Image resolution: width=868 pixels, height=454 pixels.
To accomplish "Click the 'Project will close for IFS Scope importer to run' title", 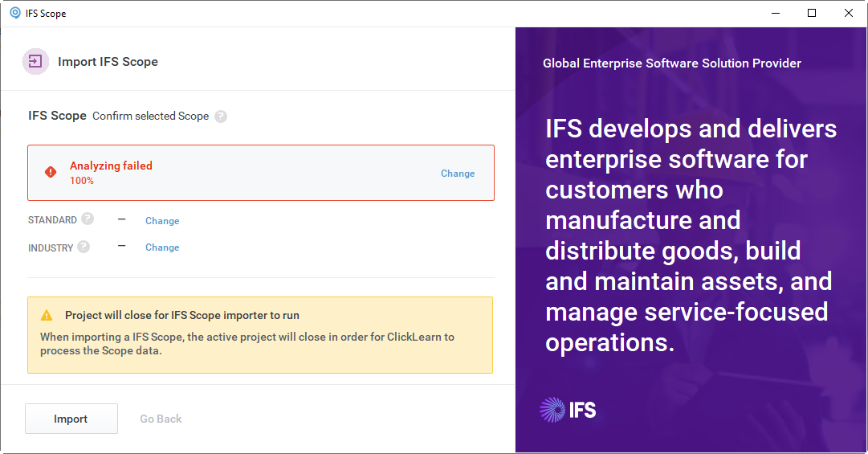I will tap(182, 315).
